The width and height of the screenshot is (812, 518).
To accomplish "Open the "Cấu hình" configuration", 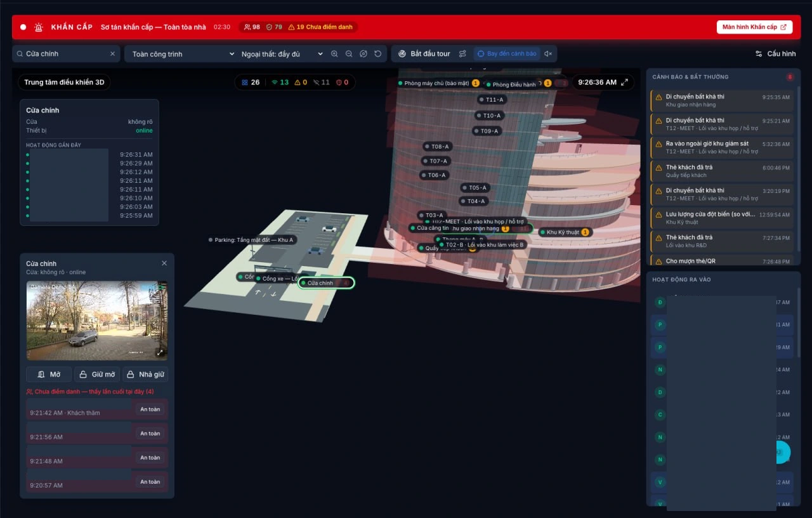I will click(775, 54).
